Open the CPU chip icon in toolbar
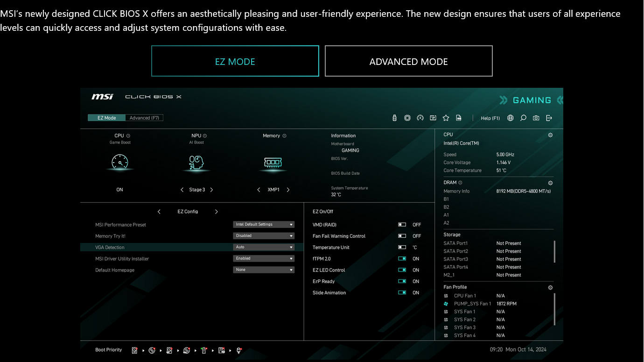Image resolution: width=644 pixels, height=362 pixels. tap(407, 118)
